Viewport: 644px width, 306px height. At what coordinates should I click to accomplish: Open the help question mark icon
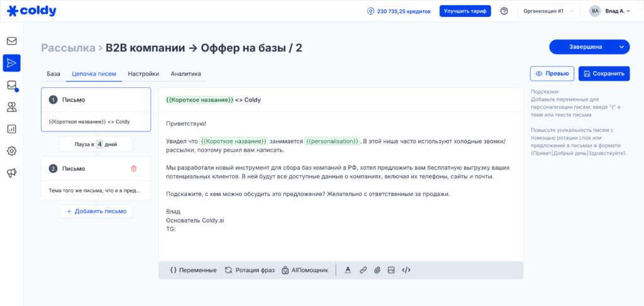point(504,11)
